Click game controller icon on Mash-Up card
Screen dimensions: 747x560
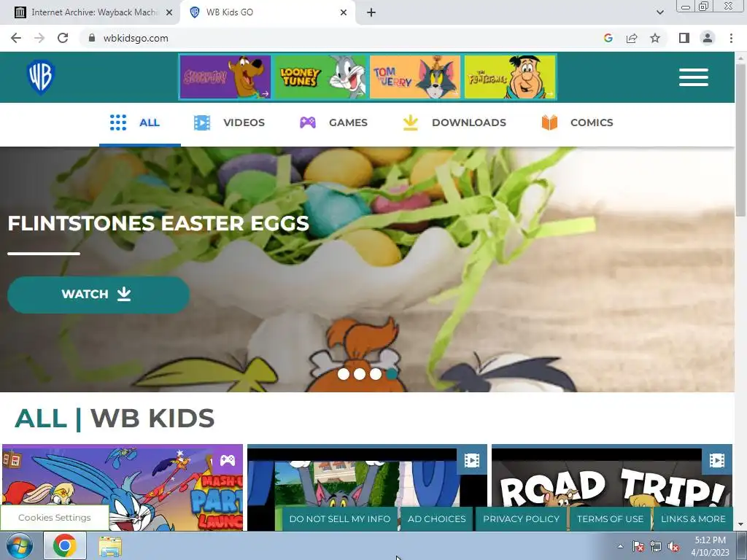[228, 460]
